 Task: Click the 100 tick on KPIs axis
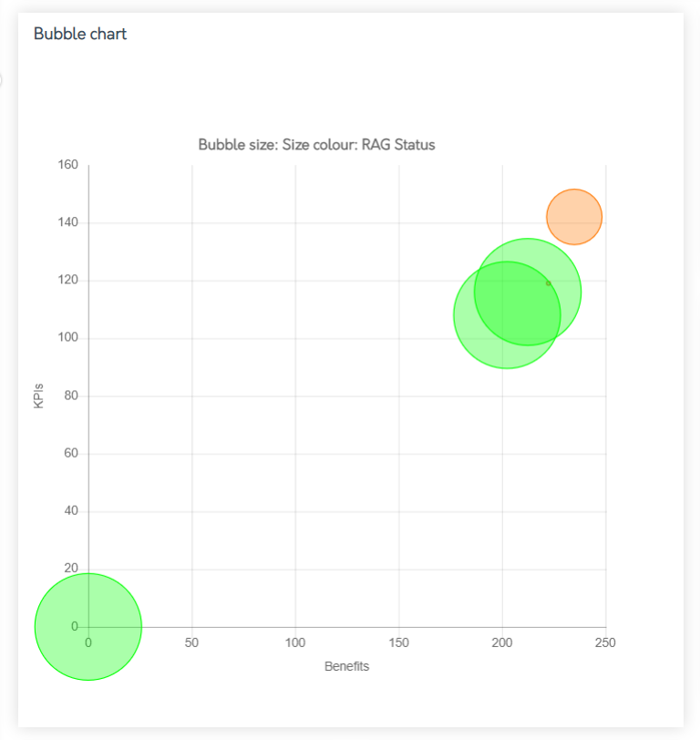coord(68,337)
